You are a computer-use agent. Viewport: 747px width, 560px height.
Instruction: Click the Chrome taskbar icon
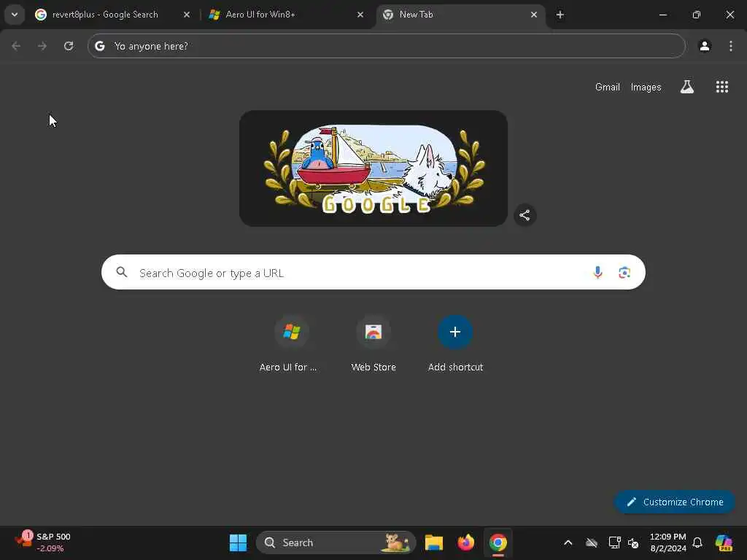498,542
